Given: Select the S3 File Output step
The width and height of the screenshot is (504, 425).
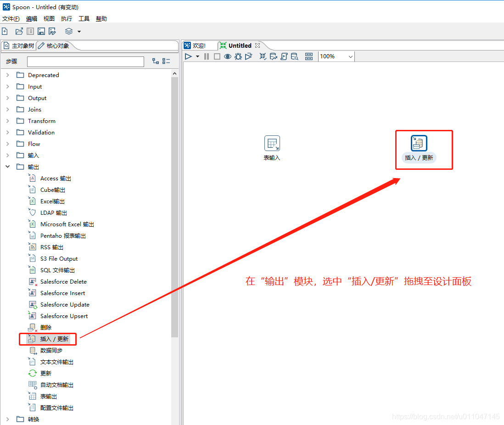Looking at the screenshot, I should point(59,259).
